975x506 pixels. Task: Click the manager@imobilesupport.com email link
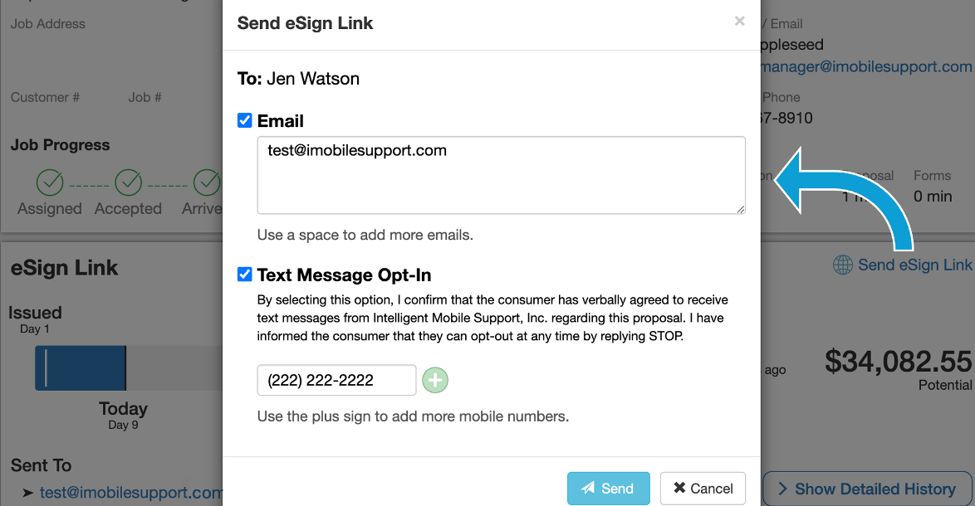[x=866, y=67]
